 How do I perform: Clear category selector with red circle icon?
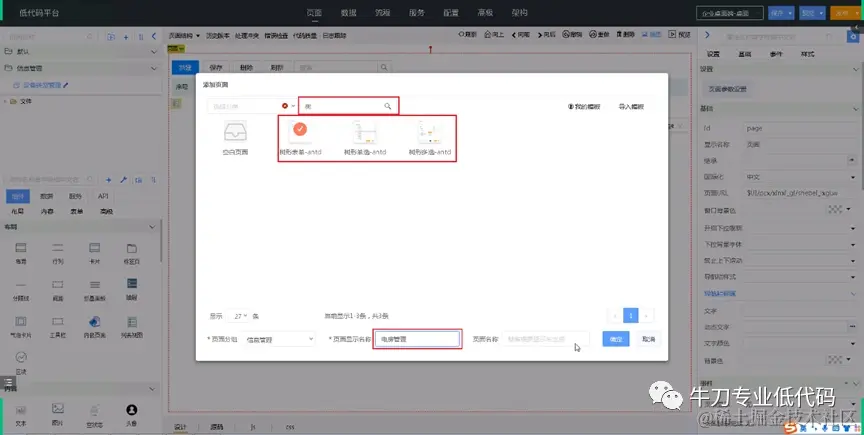click(285, 106)
